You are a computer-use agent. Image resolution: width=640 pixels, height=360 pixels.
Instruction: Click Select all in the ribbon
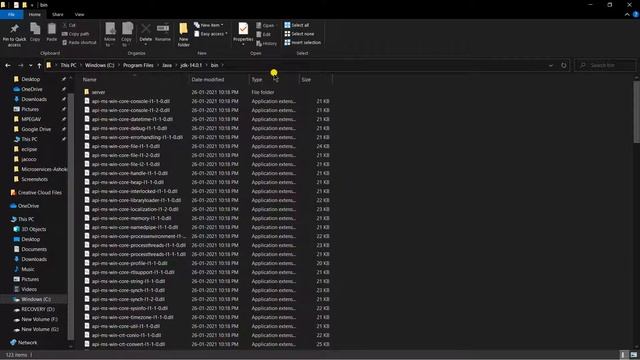297,25
